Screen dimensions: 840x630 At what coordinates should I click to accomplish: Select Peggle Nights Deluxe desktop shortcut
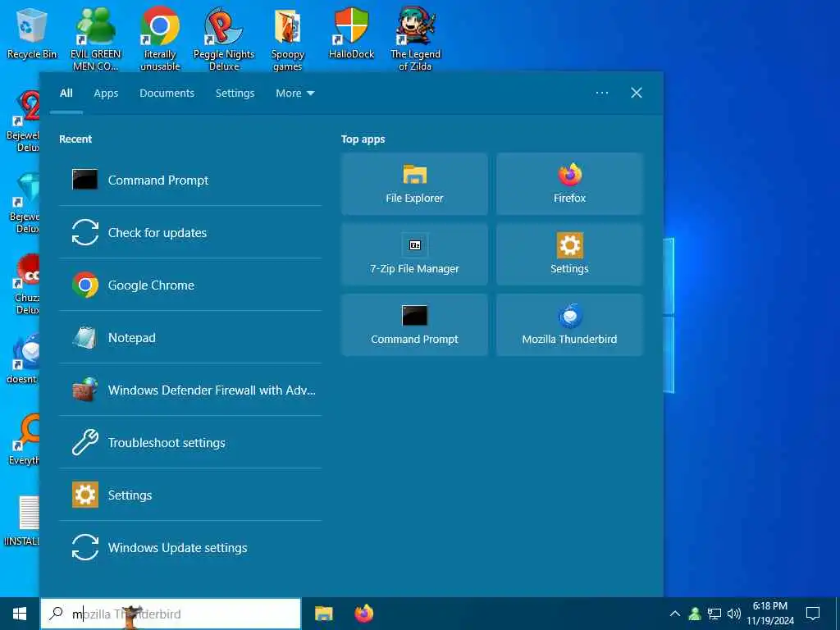coord(224,39)
